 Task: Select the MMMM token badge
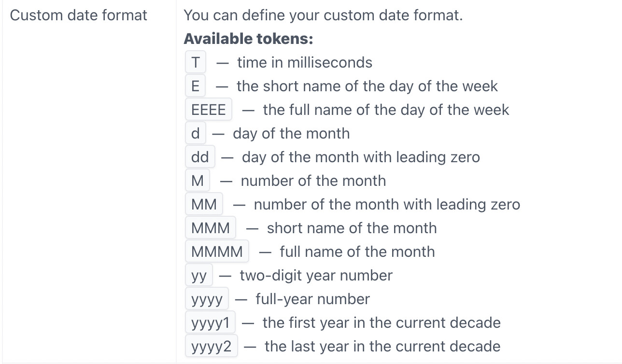point(217,252)
